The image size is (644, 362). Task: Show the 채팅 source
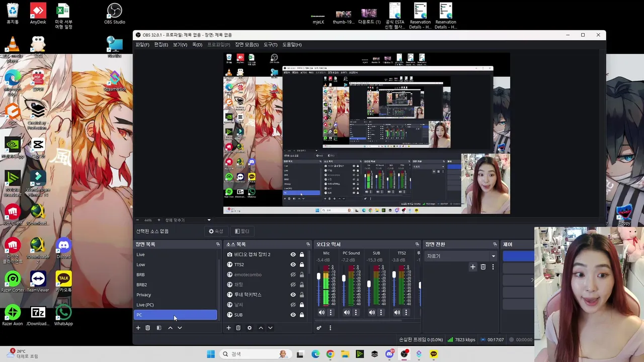coord(293,285)
